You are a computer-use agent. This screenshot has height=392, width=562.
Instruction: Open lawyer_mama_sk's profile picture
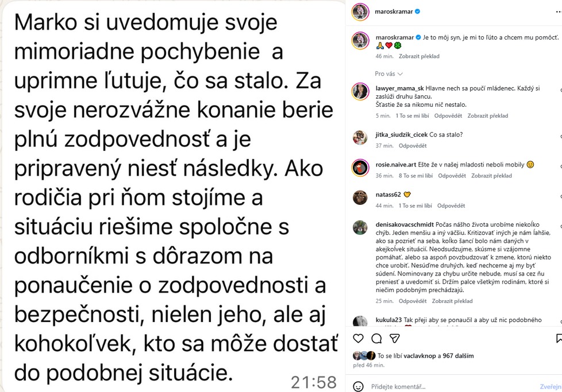(360, 92)
